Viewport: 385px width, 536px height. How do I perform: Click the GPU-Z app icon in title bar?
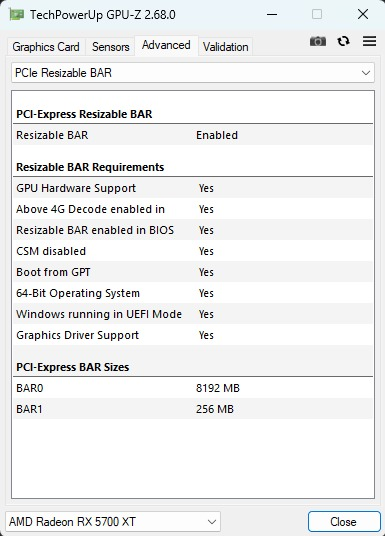pyautogui.click(x=16, y=15)
